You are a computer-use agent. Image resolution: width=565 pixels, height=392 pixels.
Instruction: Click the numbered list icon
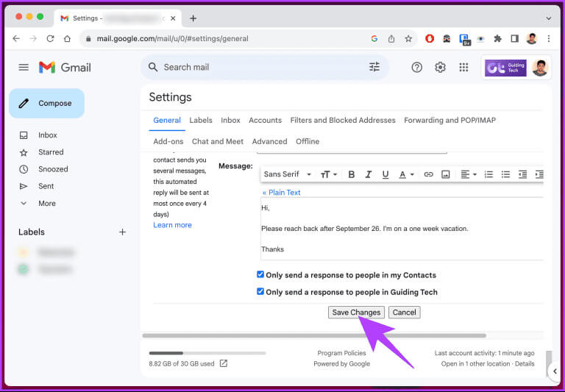coord(488,174)
